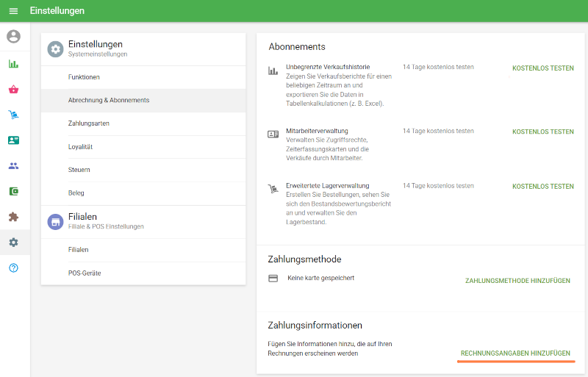Click Zahlungsmethode Hinzufügen link
This screenshot has height=377, width=588.
[517, 281]
